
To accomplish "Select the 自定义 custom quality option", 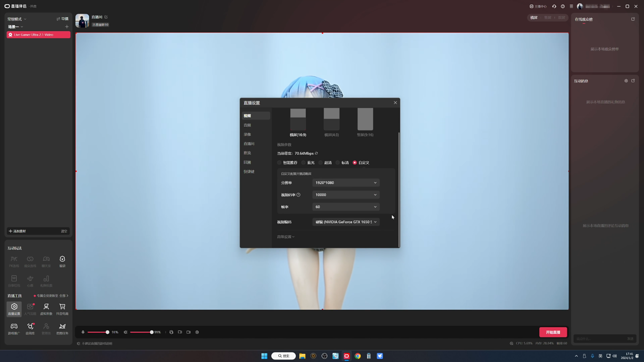I will click(x=361, y=163).
